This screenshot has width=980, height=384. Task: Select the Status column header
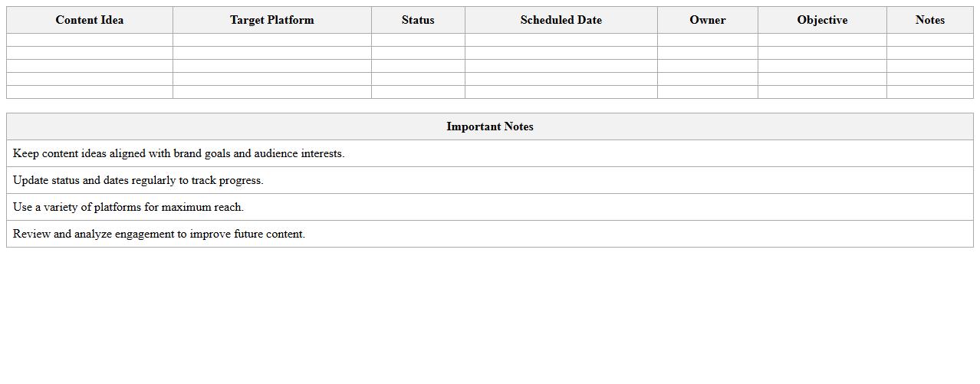[418, 20]
